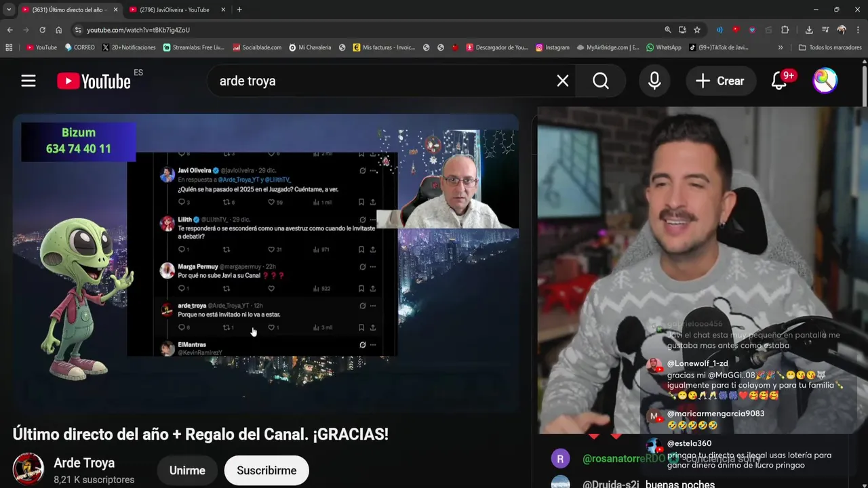Open the extensions puzzle menu

click(785, 30)
